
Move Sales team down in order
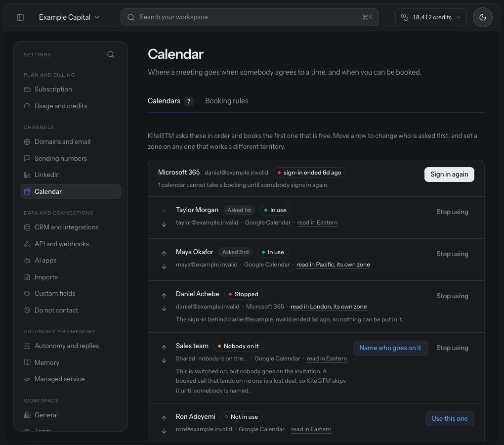click(x=164, y=361)
